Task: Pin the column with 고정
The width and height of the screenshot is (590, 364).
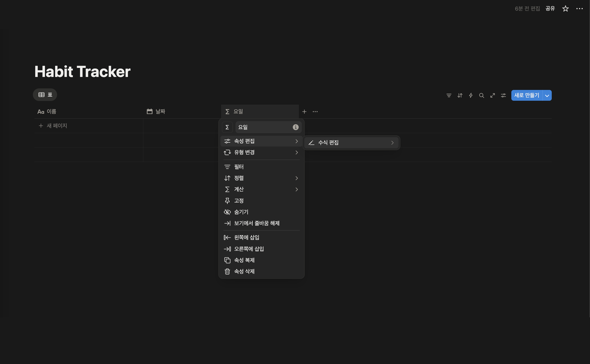Action: pos(239,201)
